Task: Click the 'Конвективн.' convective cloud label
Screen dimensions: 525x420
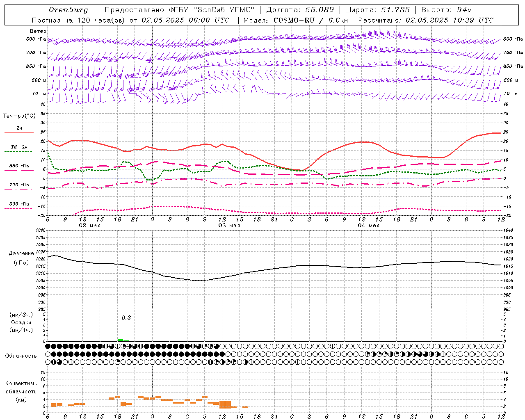Action: tap(21, 383)
